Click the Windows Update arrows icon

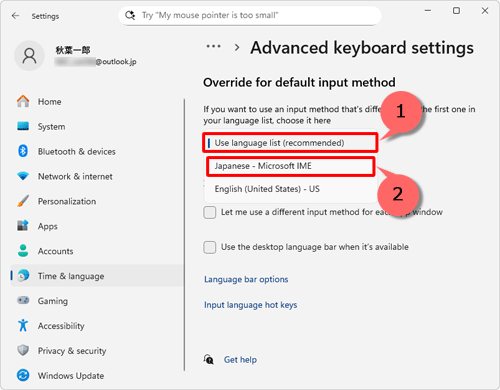(23, 375)
